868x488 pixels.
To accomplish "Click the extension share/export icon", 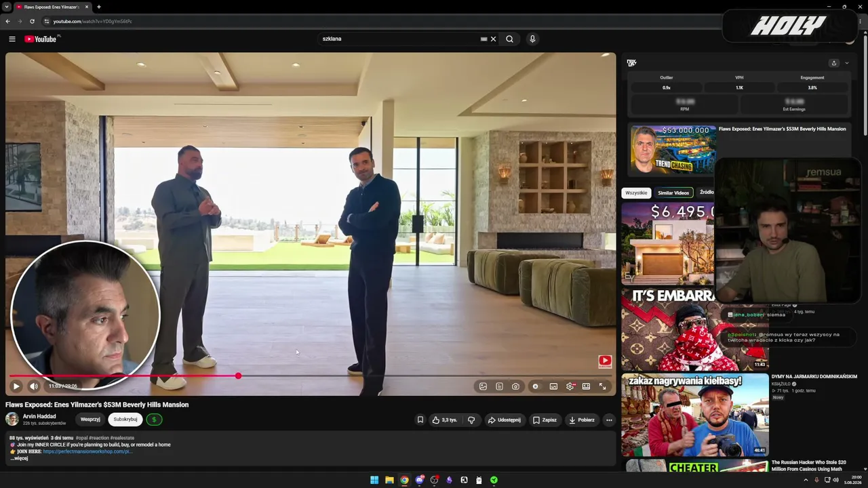I will tap(834, 63).
